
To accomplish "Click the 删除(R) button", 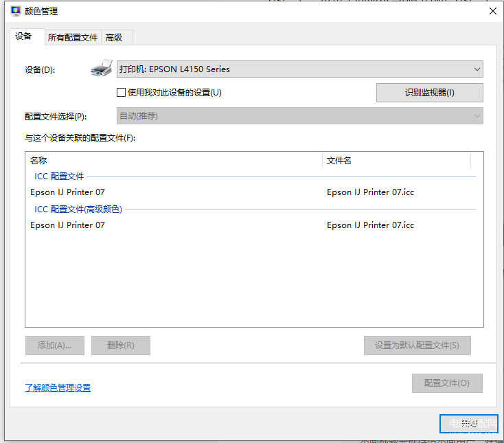I will click(120, 345).
